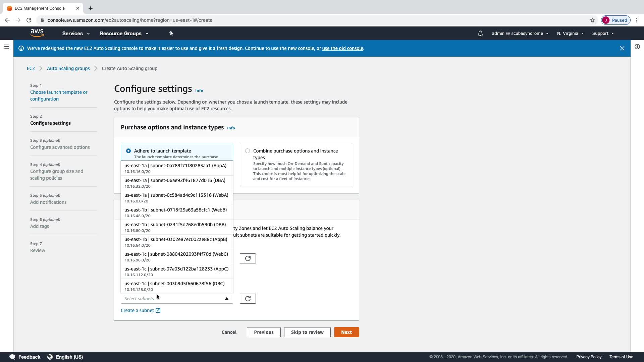
Task: Click the orange Next button
Action: coord(346,332)
